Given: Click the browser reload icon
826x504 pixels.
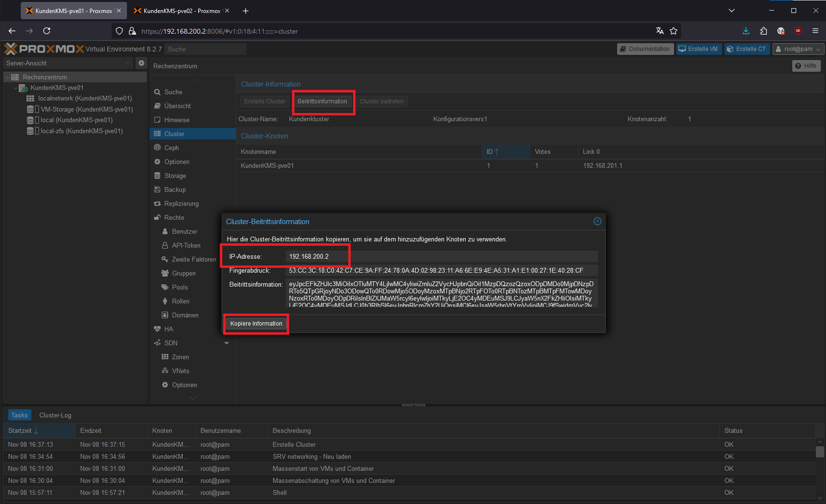Looking at the screenshot, I should 47,31.
